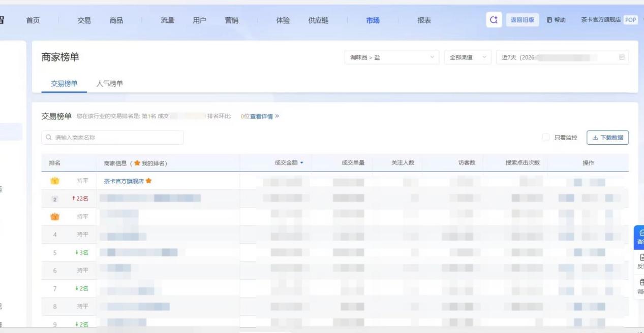Click the green down arrow 3名
This screenshot has width=644, height=333.
pos(76,253)
